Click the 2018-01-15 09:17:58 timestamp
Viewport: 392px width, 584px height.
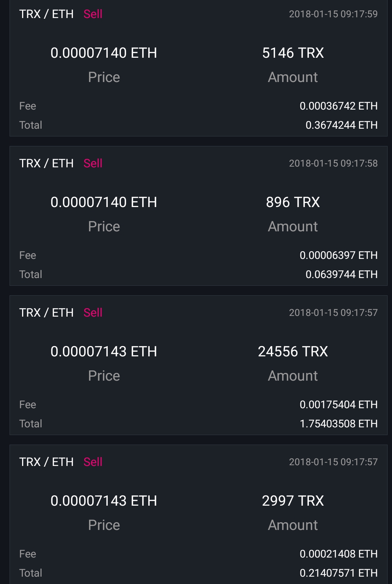(x=333, y=163)
